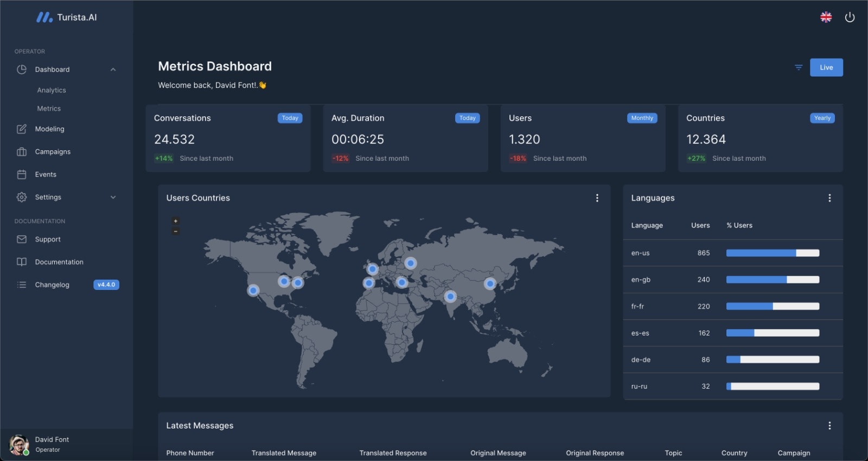Click the Dashboard pie chart icon
The image size is (868, 461).
click(x=22, y=70)
